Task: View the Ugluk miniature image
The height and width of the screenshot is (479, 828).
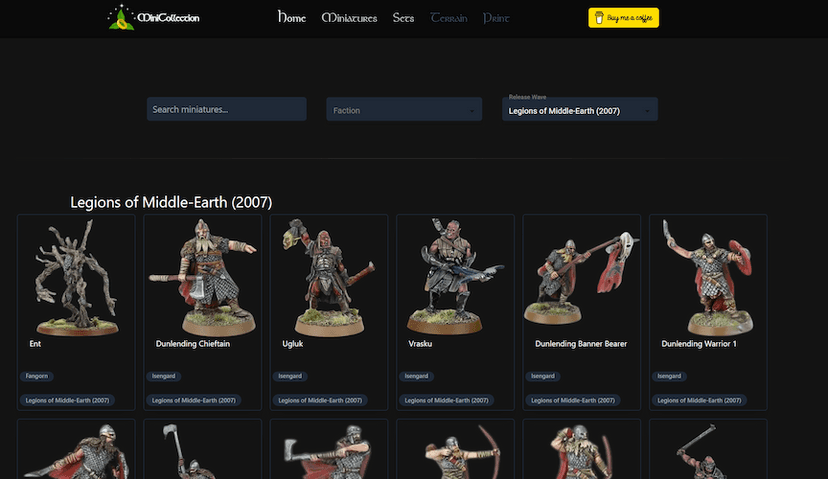Action: click(x=329, y=277)
